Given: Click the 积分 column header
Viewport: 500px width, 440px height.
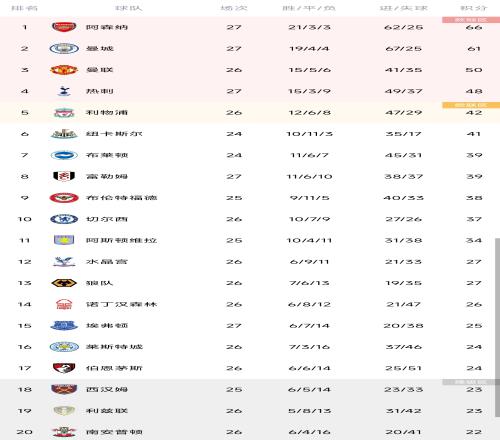Looking at the screenshot, I should click(474, 8).
